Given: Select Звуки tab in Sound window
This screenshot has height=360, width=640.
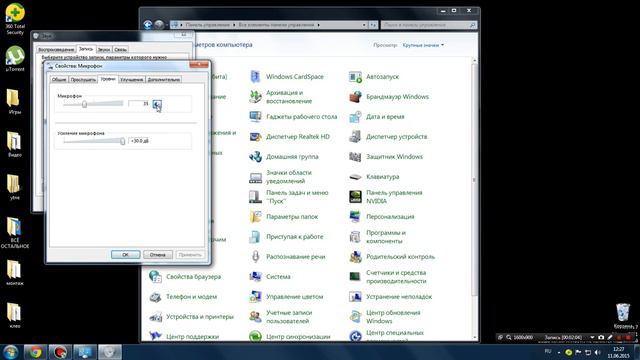Looking at the screenshot, I should point(104,49).
